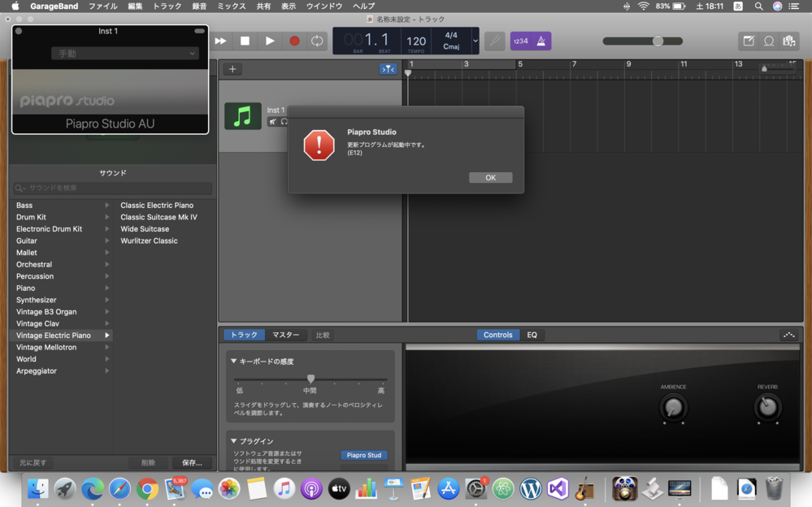The height and width of the screenshot is (507, 812).
Task: Open the トラック menu
Action: pos(167,6)
